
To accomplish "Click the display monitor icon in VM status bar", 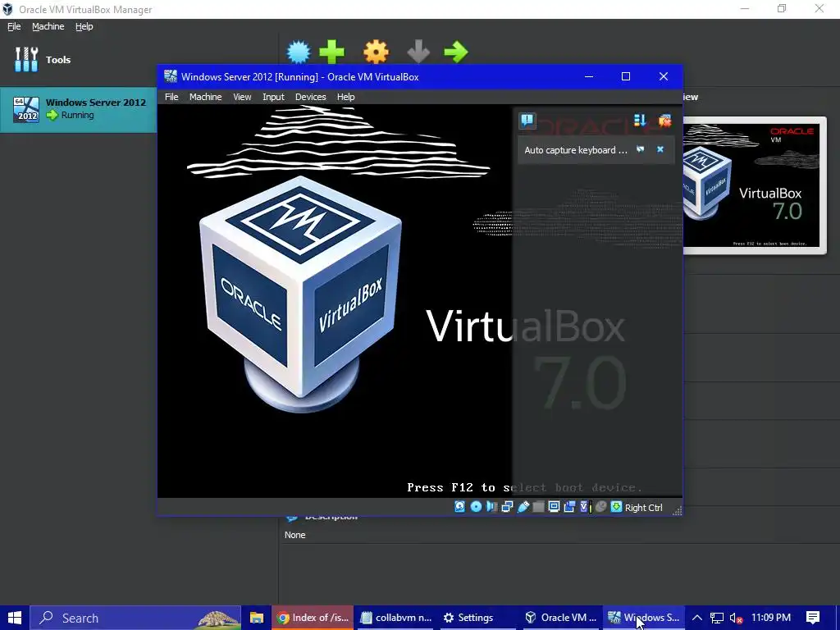I will (554, 507).
